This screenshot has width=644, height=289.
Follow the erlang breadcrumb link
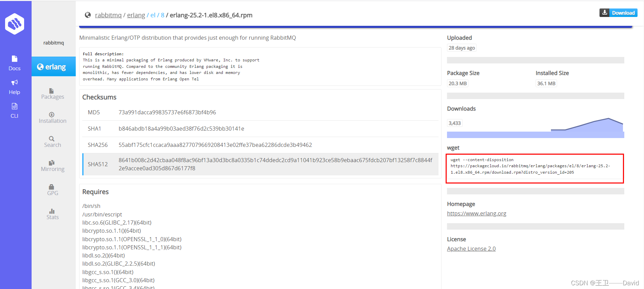136,15
